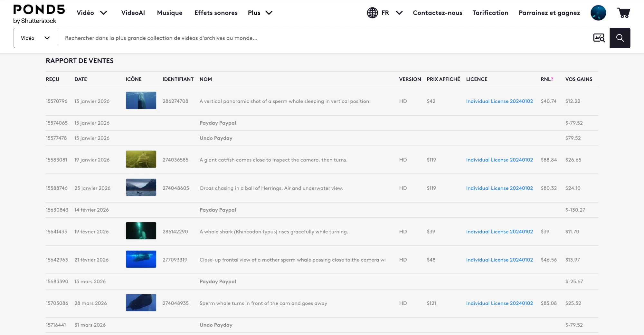
Task: Click the user profile avatar
Action: (598, 13)
